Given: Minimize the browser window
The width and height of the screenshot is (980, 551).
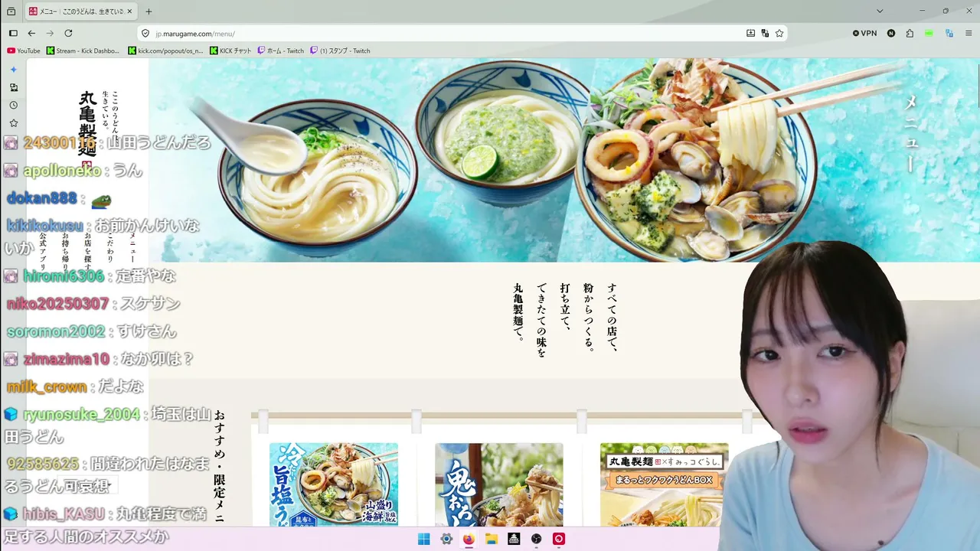Looking at the screenshot, I should click(923, 11).
